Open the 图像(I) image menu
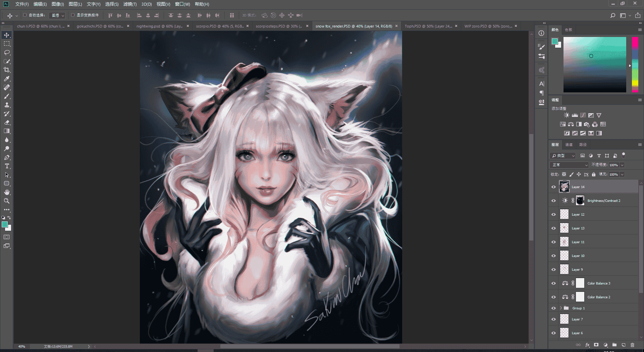 (58, 4)
